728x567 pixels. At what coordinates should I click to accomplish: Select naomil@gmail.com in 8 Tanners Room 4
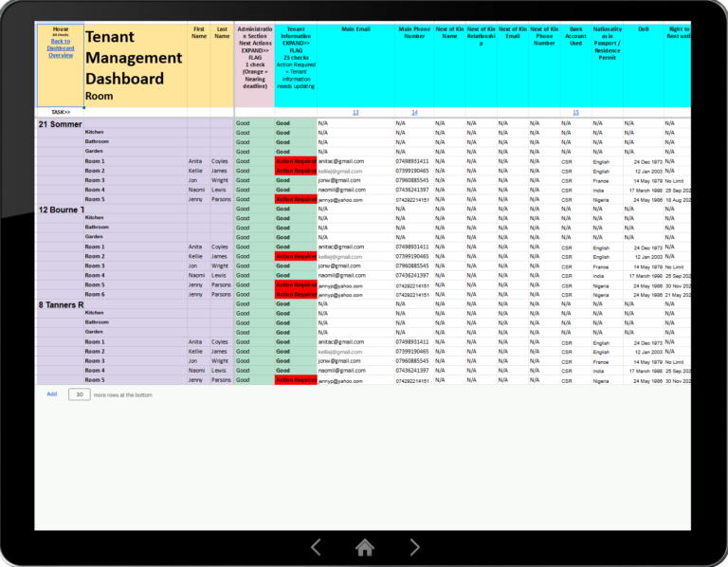coord(355,371)
